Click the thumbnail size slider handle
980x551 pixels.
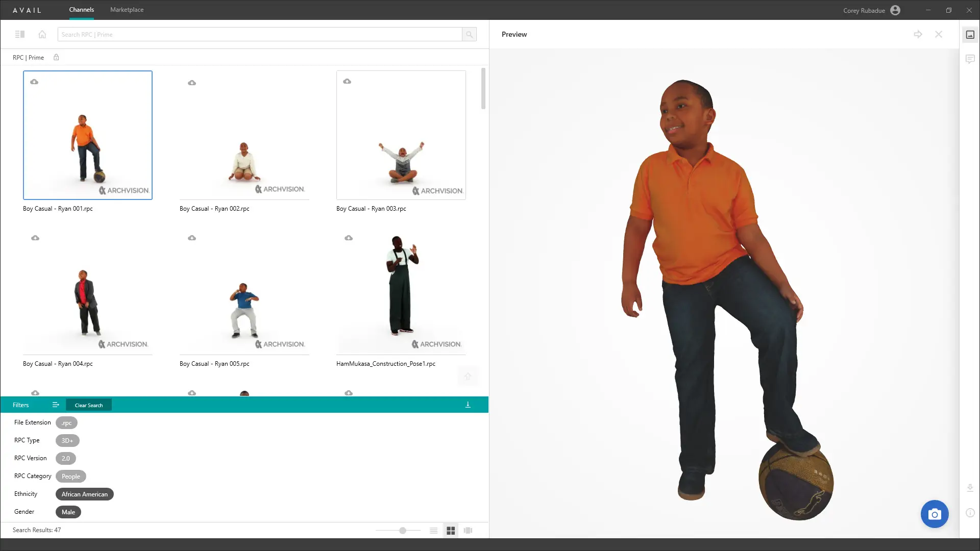[403, 531]
